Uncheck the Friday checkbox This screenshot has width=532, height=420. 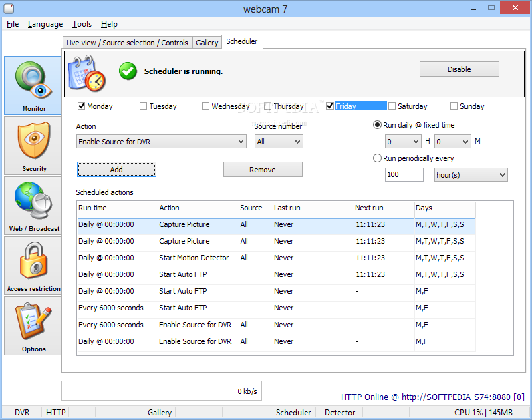[x=329, y=106]
